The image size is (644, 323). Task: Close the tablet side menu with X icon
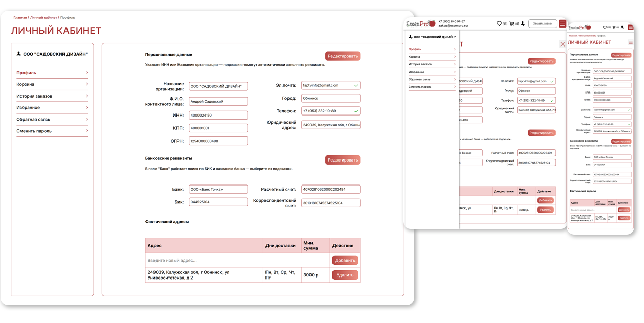pyautogui.click(x=563, y=44)
